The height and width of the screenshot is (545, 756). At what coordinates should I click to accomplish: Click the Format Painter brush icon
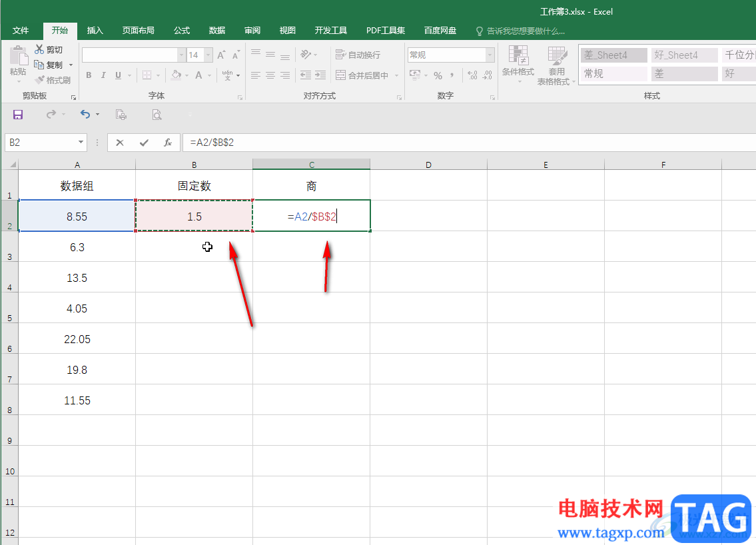point(39,79)
